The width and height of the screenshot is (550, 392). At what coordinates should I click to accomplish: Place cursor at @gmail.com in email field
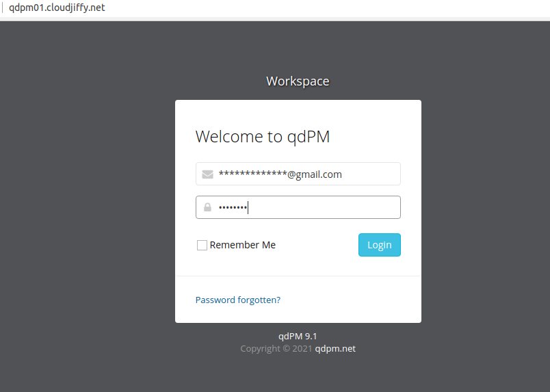point(315,174)
